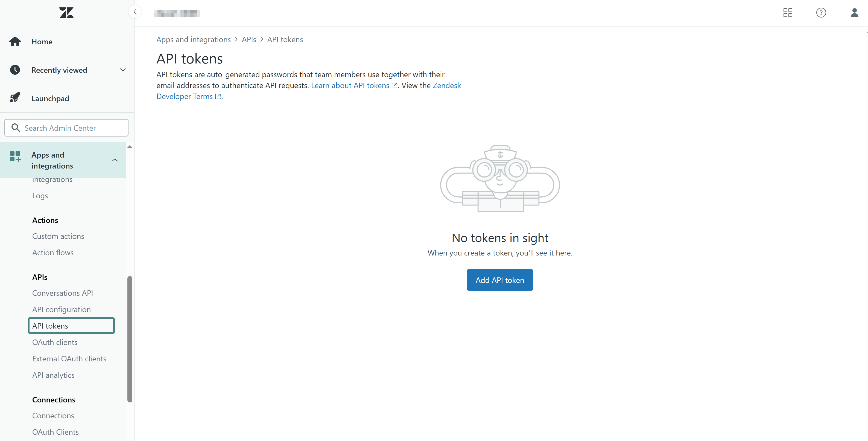This screenshot has width=868, height=441.
Task: Open the Learn about API tokens link
Action: [x=354, y=86]
